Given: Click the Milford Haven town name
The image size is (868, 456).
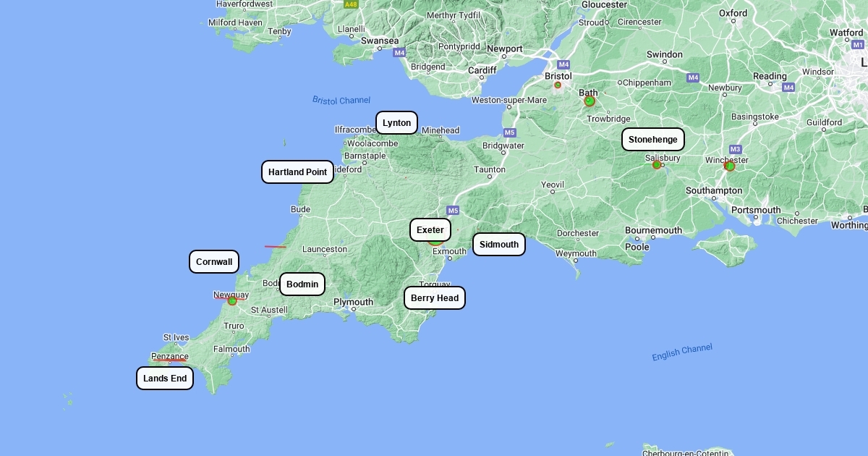Looking at the screenshot, I should [x=235, y=22].
